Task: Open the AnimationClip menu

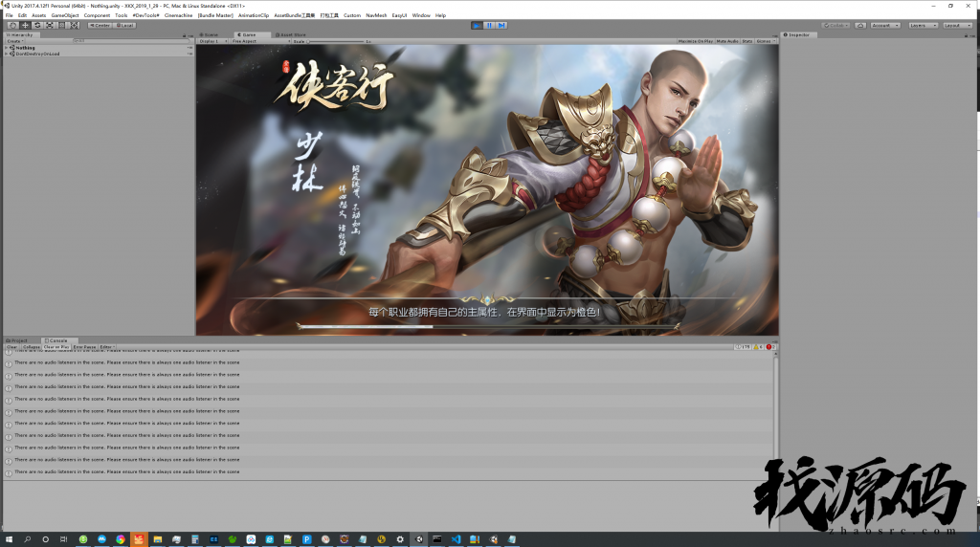Action: (253, 15)
